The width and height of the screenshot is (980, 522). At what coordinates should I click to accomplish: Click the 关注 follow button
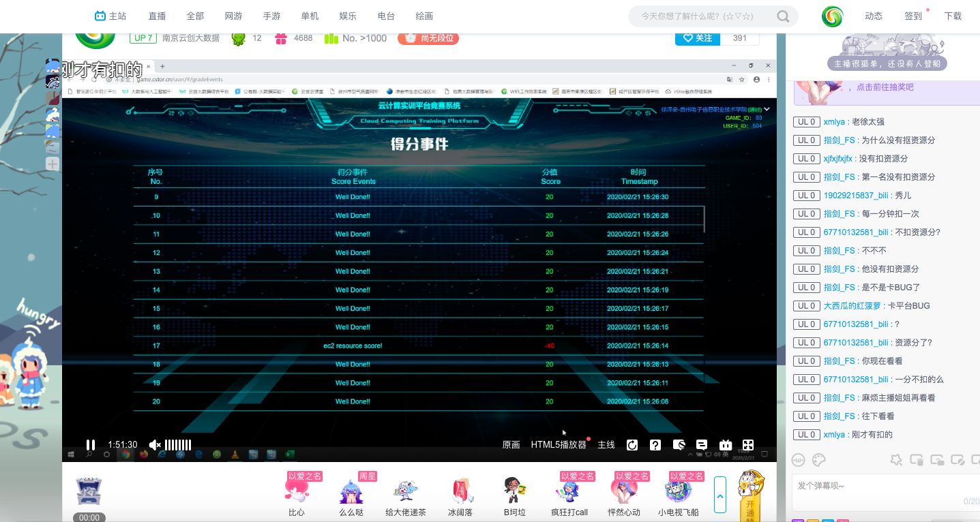point(698,38)
